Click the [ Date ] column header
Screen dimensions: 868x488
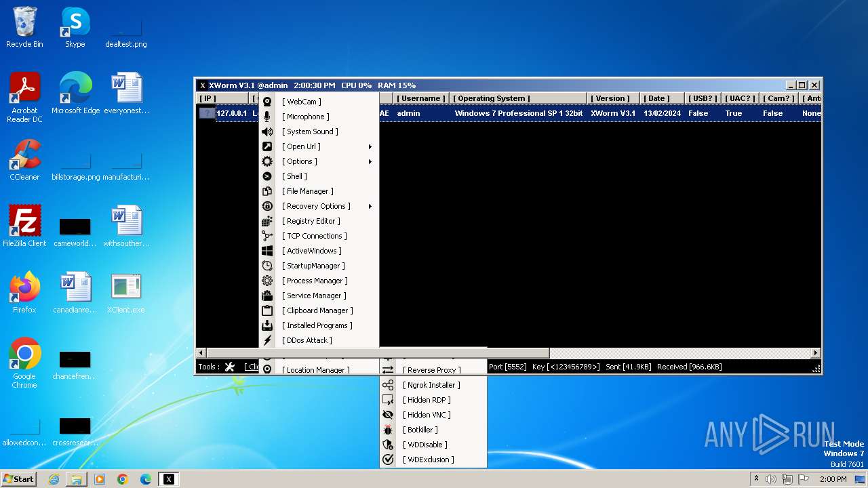[x=663, y=98]
